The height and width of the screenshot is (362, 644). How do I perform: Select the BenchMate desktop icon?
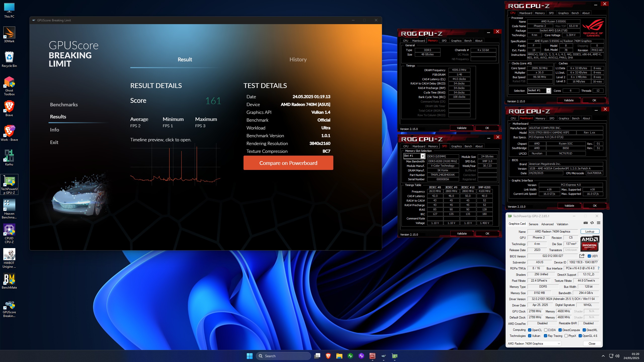(x=9, y=281)
